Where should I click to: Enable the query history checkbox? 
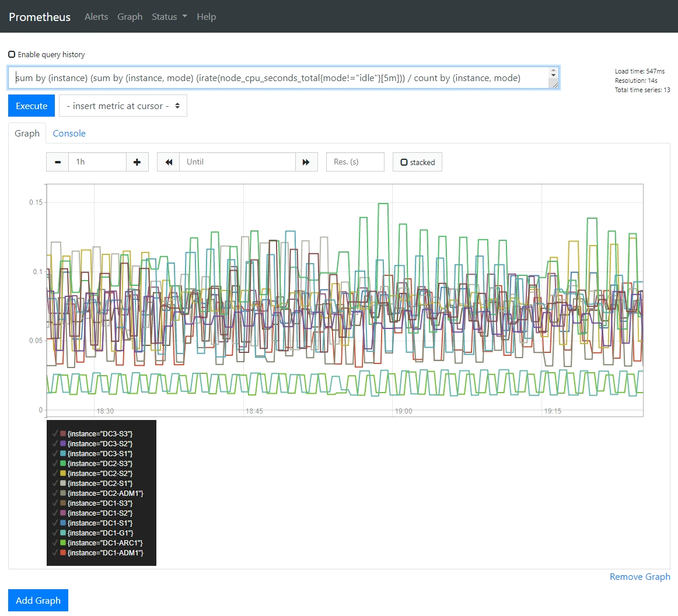point(12,54)
